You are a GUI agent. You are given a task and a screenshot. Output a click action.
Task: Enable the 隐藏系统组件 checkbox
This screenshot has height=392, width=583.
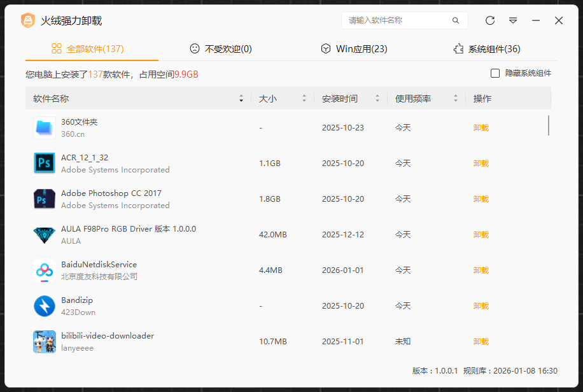pos(494,73)
